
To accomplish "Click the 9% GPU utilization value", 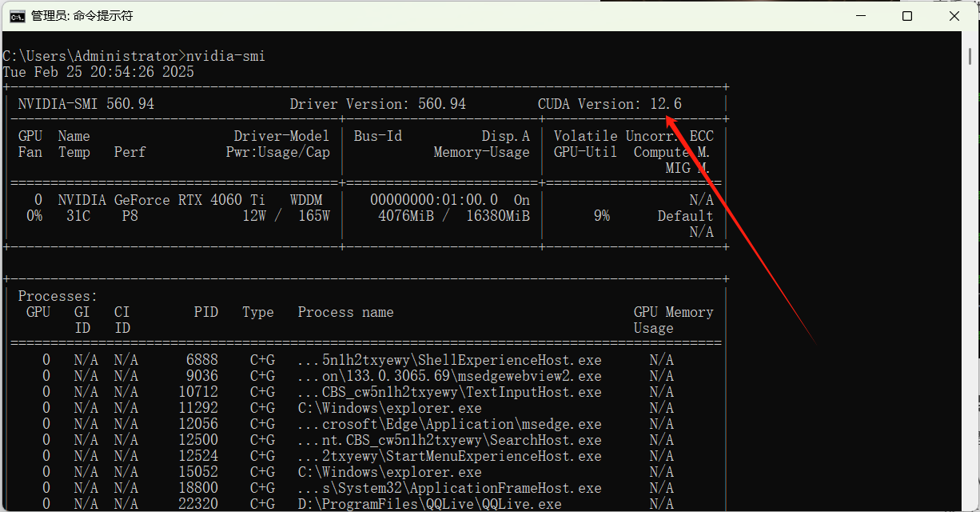I will [601, 216].
